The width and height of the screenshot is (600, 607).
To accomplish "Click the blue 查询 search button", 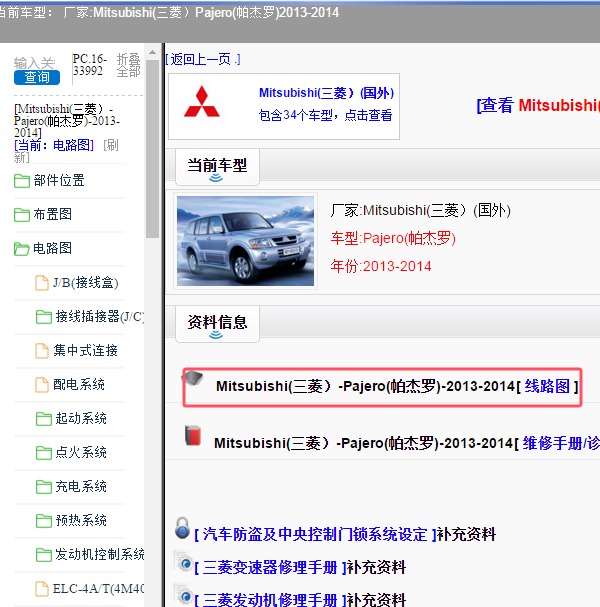I will click(x=37, y=77).
